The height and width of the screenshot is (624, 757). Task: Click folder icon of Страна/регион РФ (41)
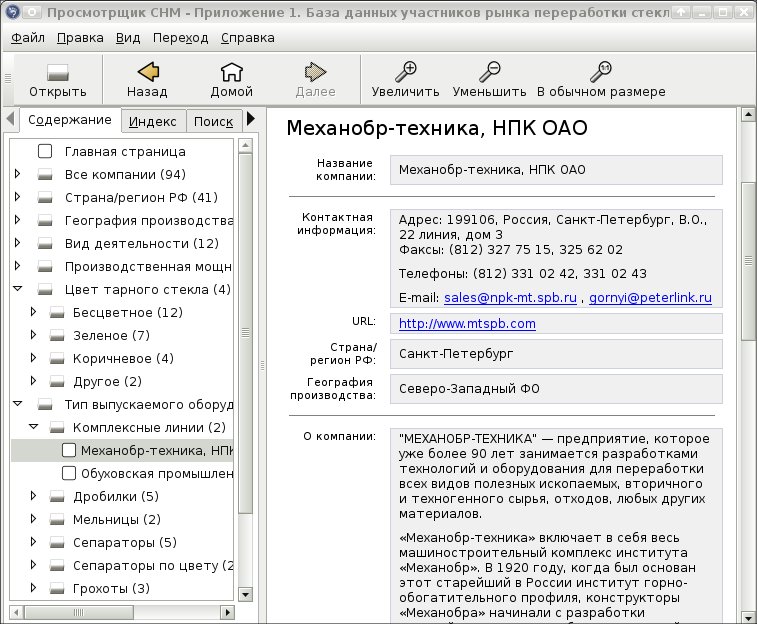point(45,197)
